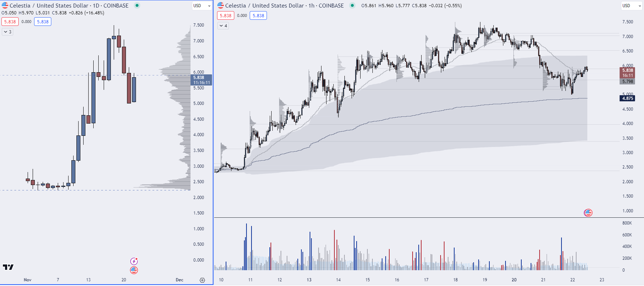Image resolution: width=644 pixels, height=286 pixels.
Task: Click date 23 on the hourly time axis
Action: [x=602, y=280]
